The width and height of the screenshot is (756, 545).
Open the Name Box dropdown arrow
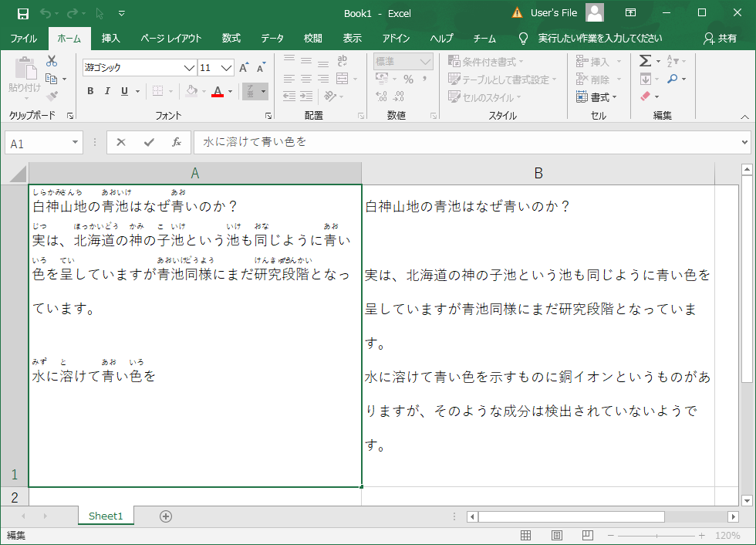click(x=75, y=143)
